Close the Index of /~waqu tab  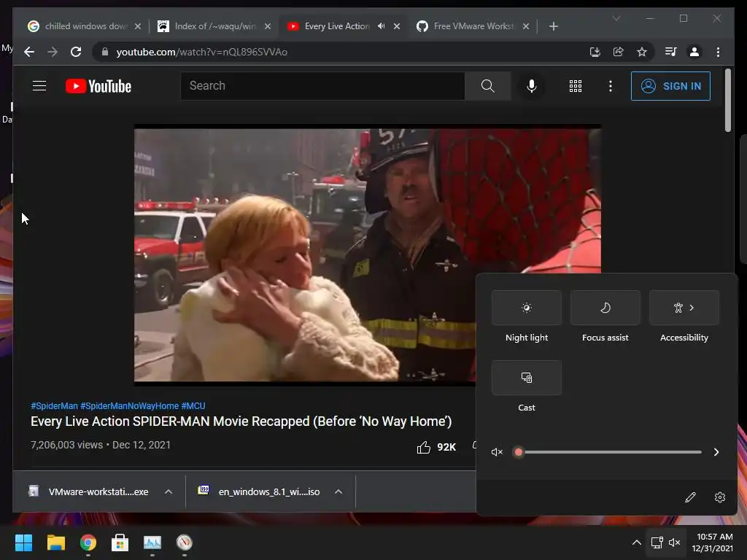[268, 26]
